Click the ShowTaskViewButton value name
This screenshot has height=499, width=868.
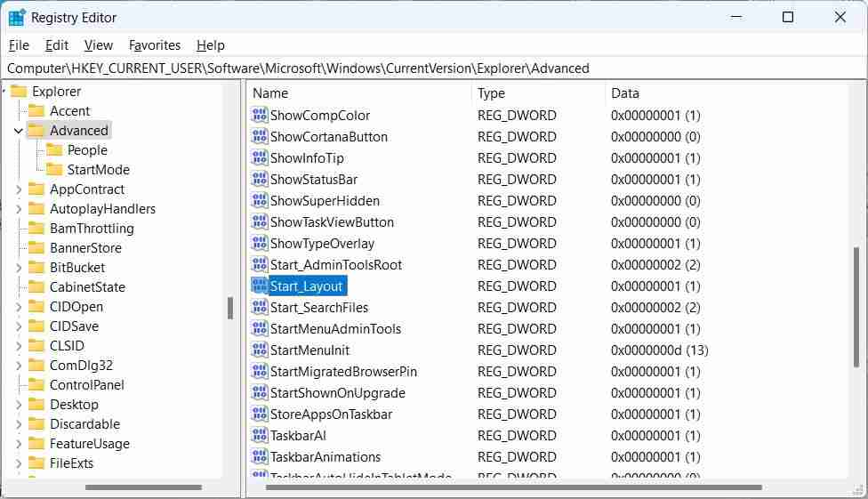[332, 222]
